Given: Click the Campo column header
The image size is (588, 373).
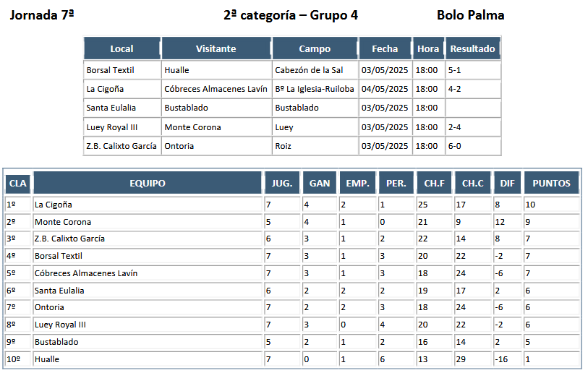Looking at the screenshot, I should (x=315, y=48).
